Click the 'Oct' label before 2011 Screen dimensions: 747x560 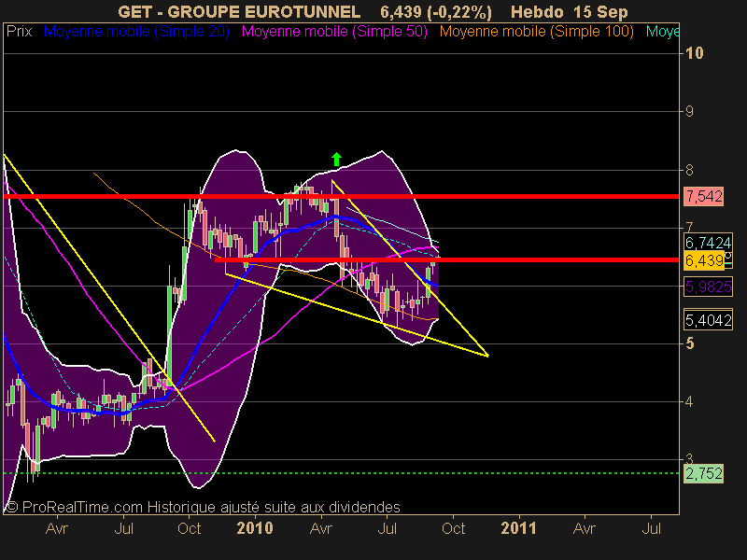453,528
